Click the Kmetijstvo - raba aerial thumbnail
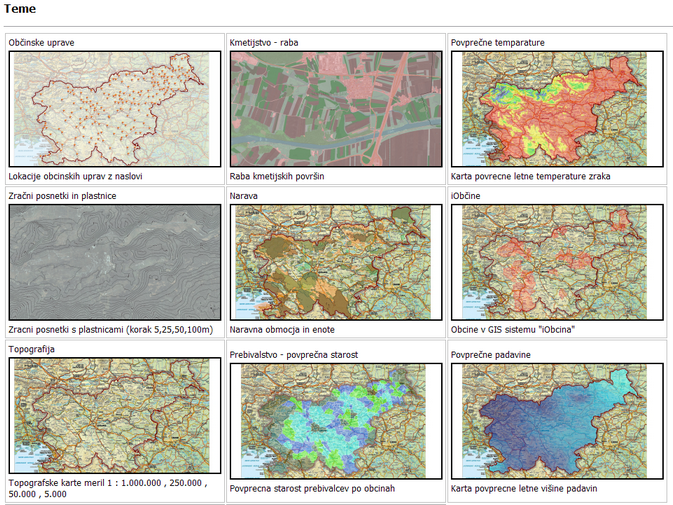The image size is (673, 505). (x=335, y=109)
